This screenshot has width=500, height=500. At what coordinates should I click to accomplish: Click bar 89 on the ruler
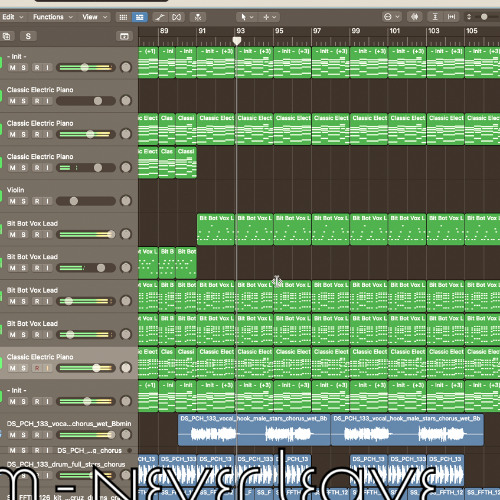click(x=164, y=31)
